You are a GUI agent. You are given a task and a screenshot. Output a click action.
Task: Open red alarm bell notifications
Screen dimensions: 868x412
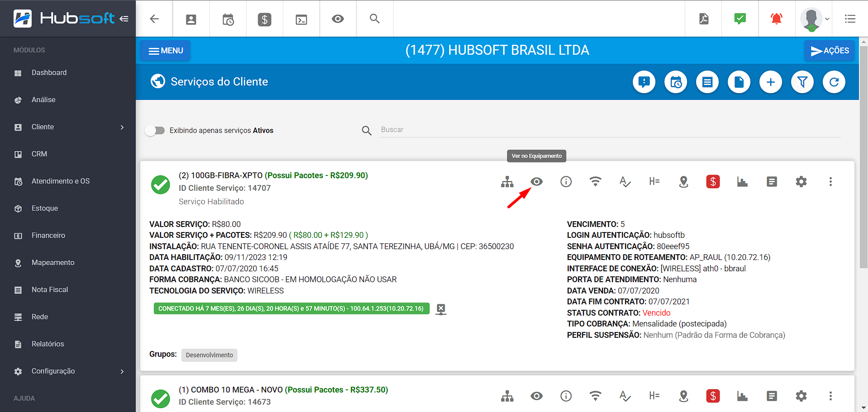click(777, 19)
